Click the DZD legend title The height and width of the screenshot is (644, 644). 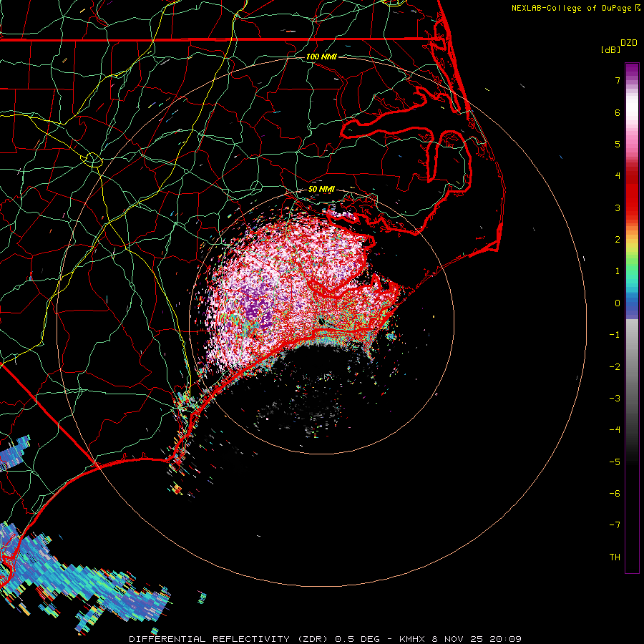point(629,43)
